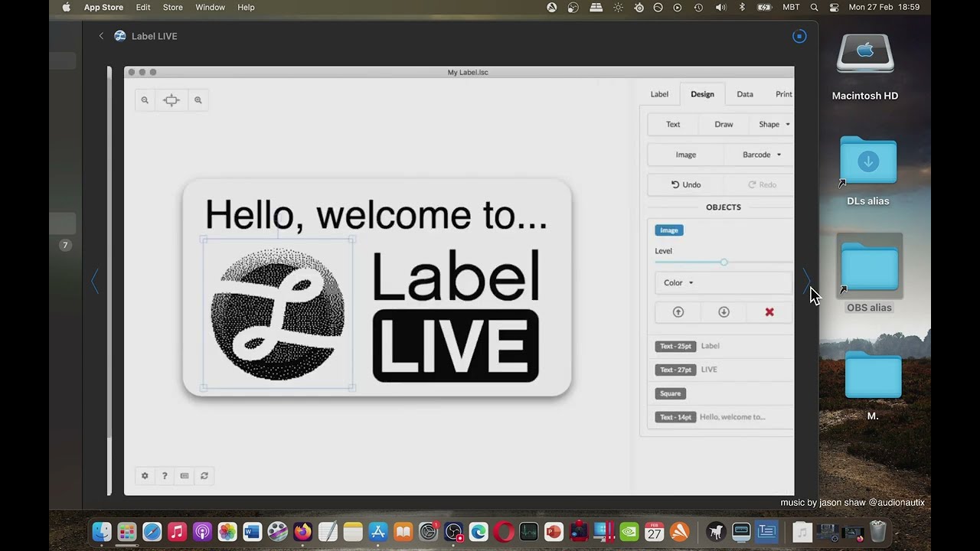Open Control Center in the menu bar

coord(834,7)
